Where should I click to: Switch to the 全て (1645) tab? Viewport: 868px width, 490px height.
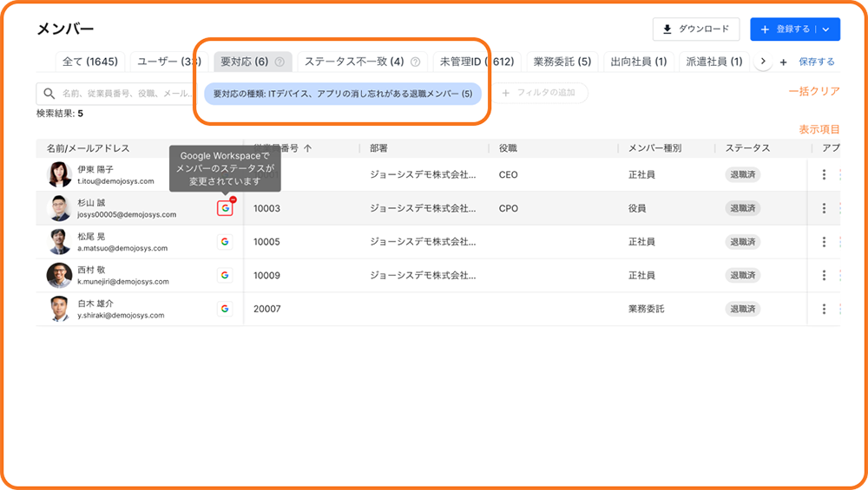(90, 62)
